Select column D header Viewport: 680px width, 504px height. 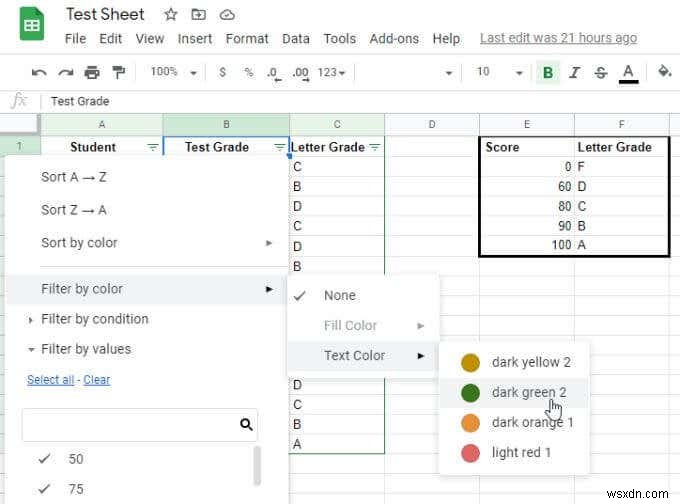pos(432,124)
